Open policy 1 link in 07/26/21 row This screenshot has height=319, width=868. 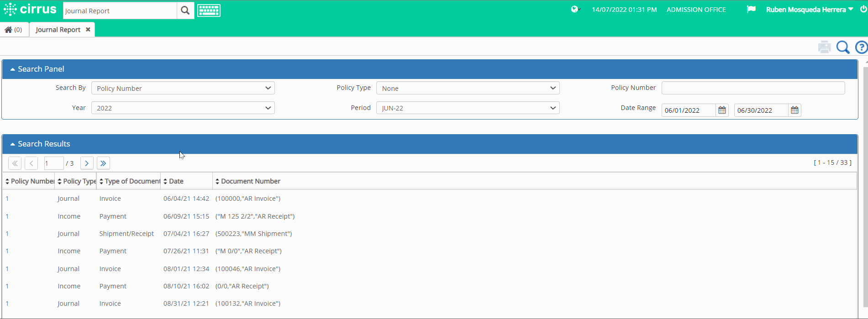pyautogui.click(x=7, y=251)
